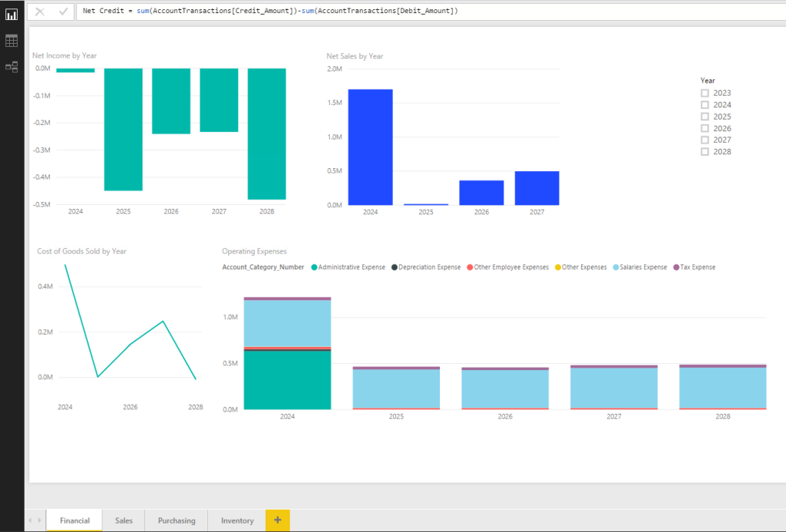Select 2028 Salaries Expense bar segment
The width and height of the screenshot is (786, 532).
click(x=723, y=388)
